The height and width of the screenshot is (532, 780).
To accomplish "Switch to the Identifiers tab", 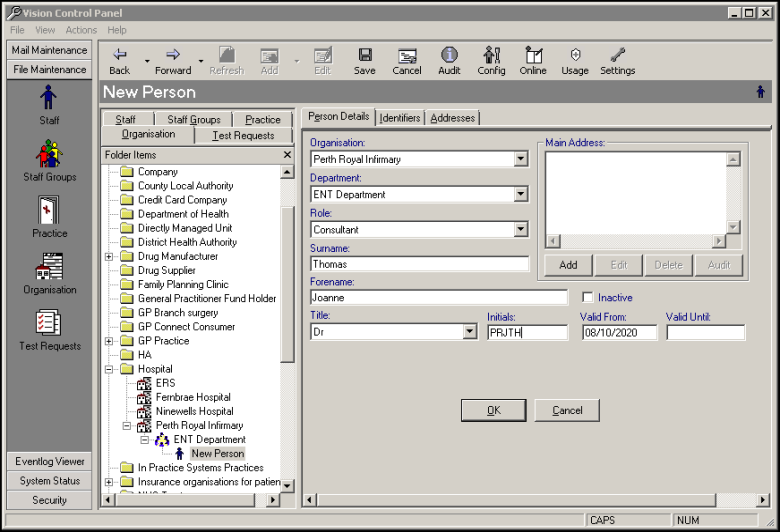I will point(400,118).
